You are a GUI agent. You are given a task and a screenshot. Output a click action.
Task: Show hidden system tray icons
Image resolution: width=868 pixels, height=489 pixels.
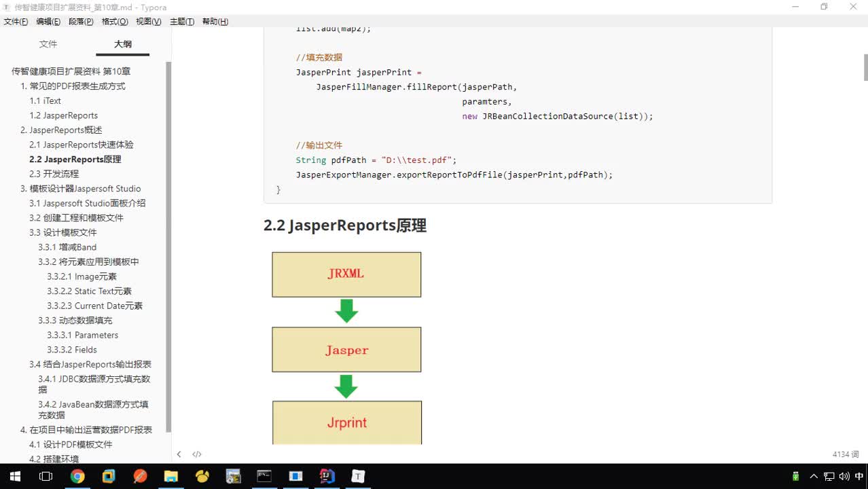pyautogui.click(x=814, y=476)
